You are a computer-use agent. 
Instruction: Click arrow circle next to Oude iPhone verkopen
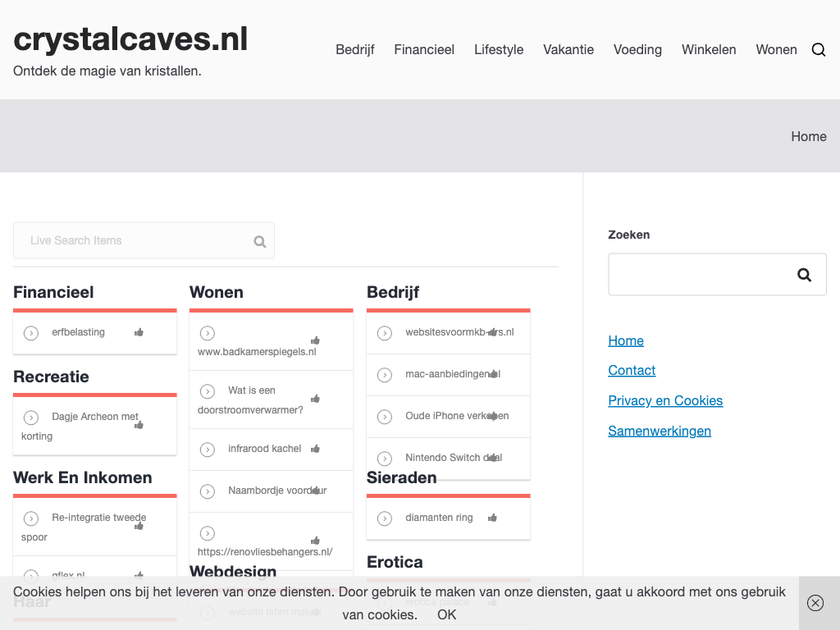click(384, 417)
